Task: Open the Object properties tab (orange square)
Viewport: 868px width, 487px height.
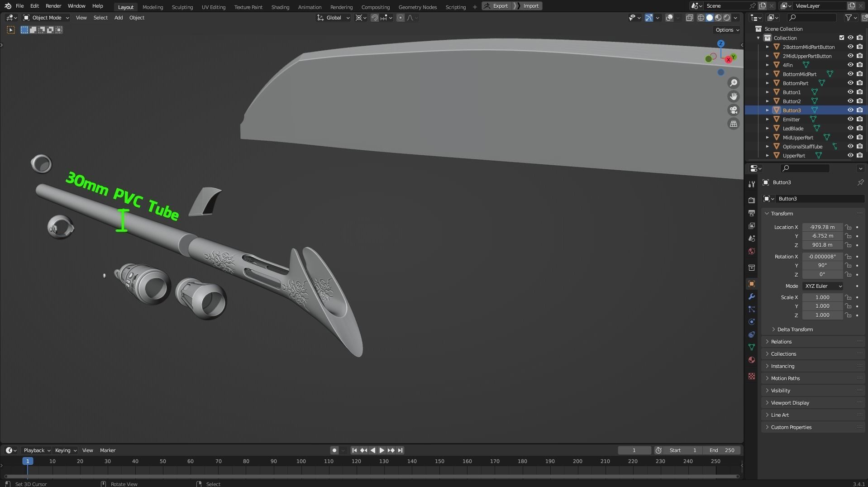Action: tap(752, 284)
